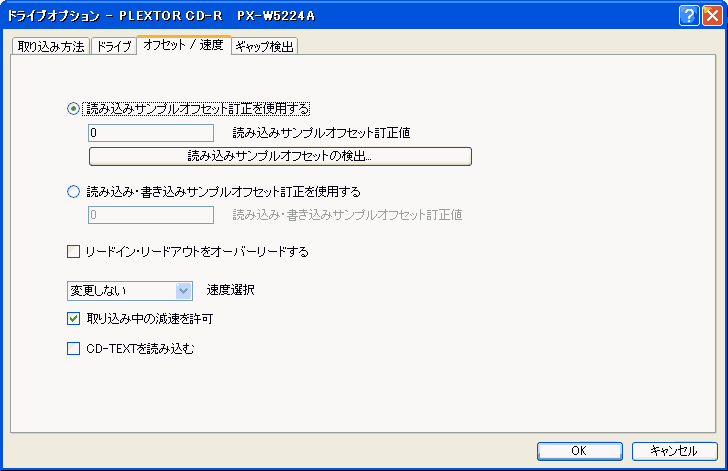Focus the 読み込みサンプルオフセット訂正値 input field
Viewport: 728px width, 471px height.
151,133
